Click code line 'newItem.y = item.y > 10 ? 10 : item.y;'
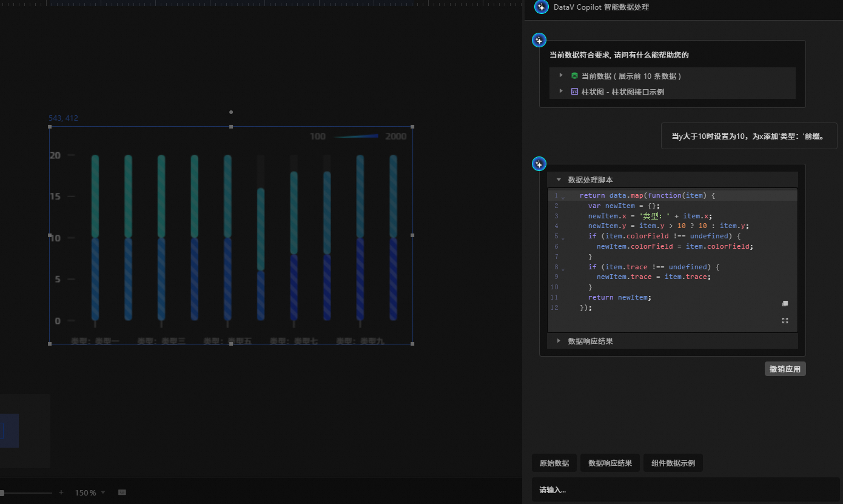The width and height of the screenshot is (843, 504). tap(668, 226)
